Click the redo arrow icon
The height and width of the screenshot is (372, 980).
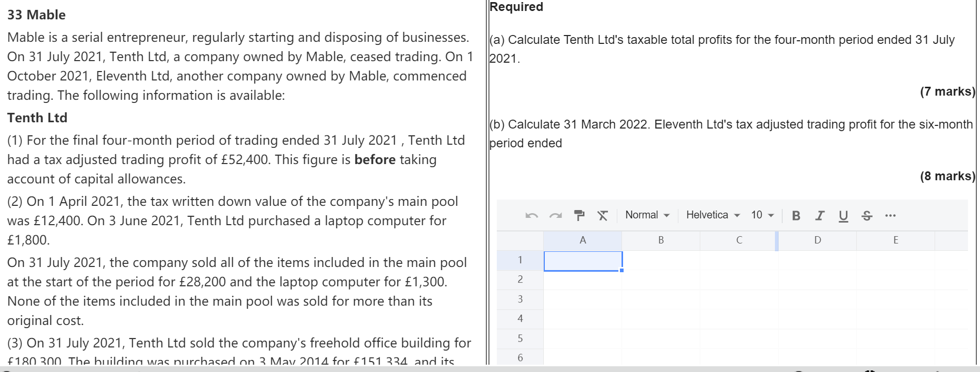[555, 215]
